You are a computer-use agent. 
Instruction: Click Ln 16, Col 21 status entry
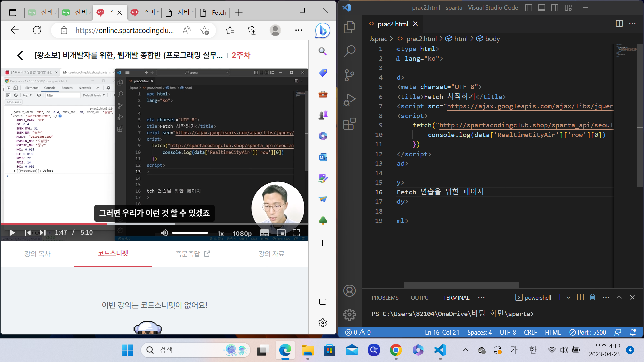[x=442, y=332]
